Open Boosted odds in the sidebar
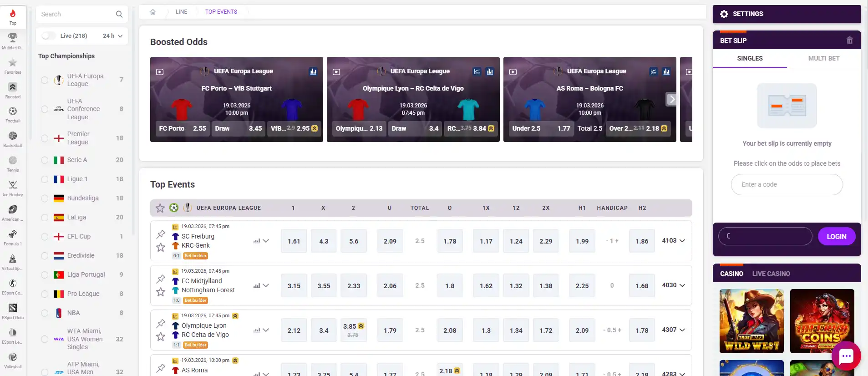 click(13, 90)
